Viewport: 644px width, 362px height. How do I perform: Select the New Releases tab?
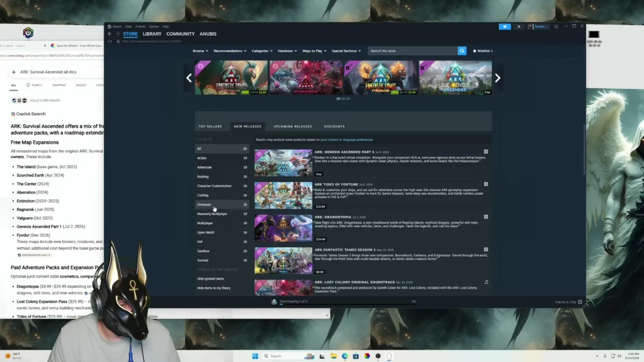pyautogui.click(x=248, y=126)
